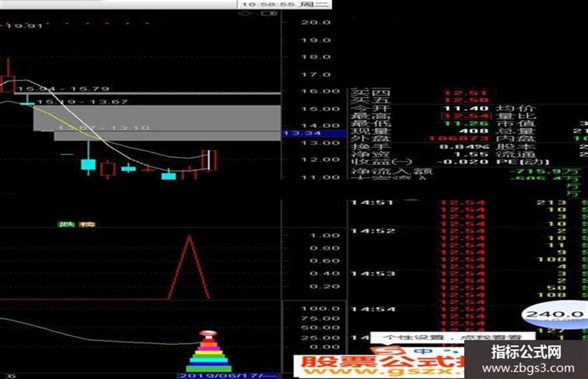Image resolution: width=588 pixels, height=379 pixels.
Task: Click the 买四 bid row label
Action: pyautogui.click(x=370, y=92)
